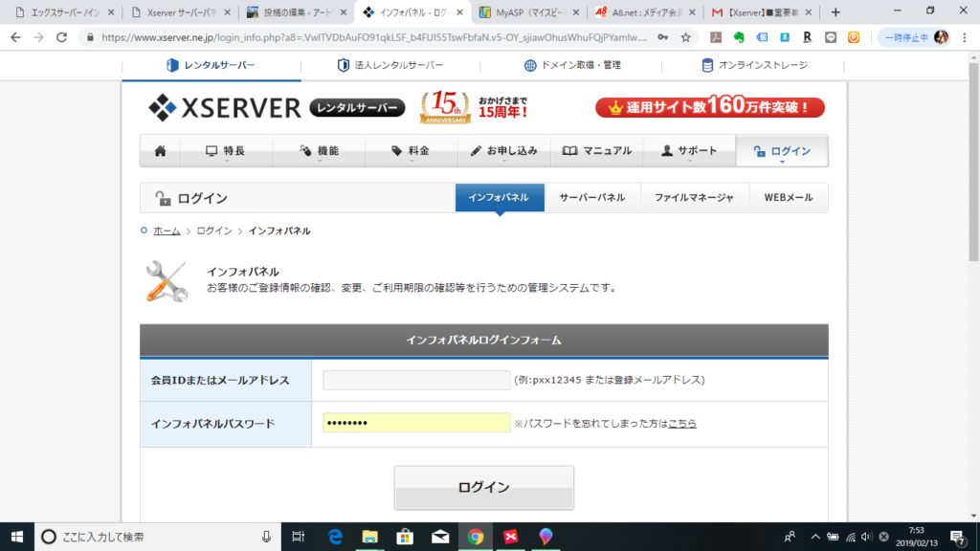Open the お申し込み signup menu
Image resolution: width=980 pixels, height=551 pixels.
tap(503, 150)
